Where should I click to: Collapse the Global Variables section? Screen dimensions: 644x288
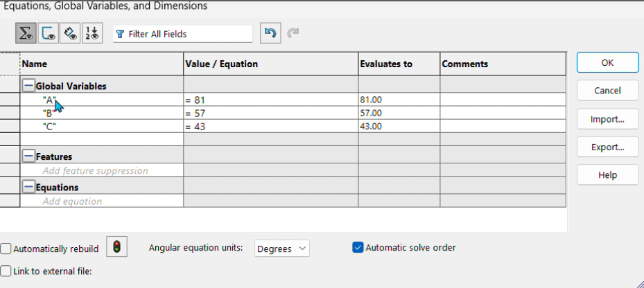coord(28,86)
